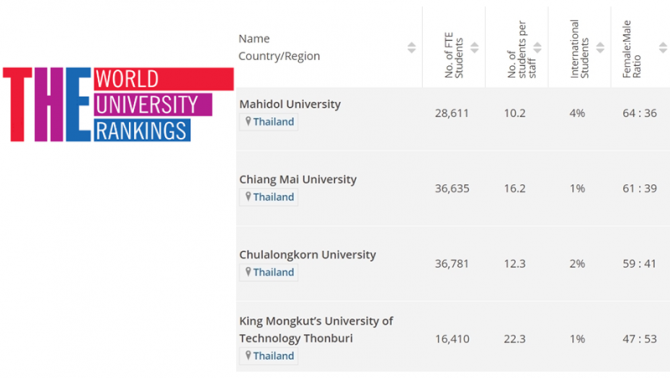
Task: Click location pin under Chulalongkorn University
Action: 248,272
